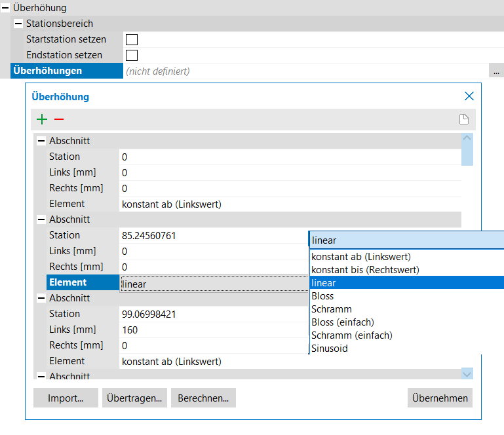Select Bloss from the element dropdown
This screenshot has height=435, width=504.
(x=322, y=296)
